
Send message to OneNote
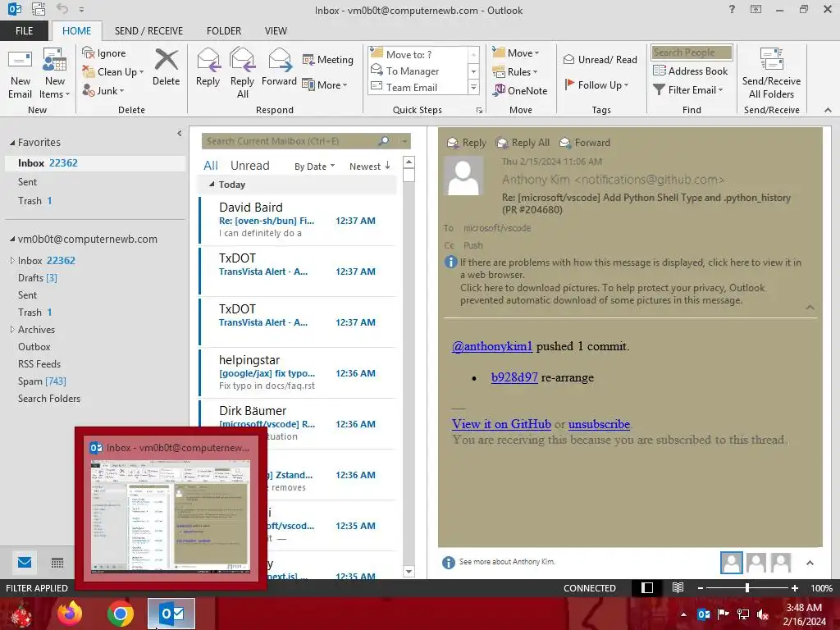point(520,90)
